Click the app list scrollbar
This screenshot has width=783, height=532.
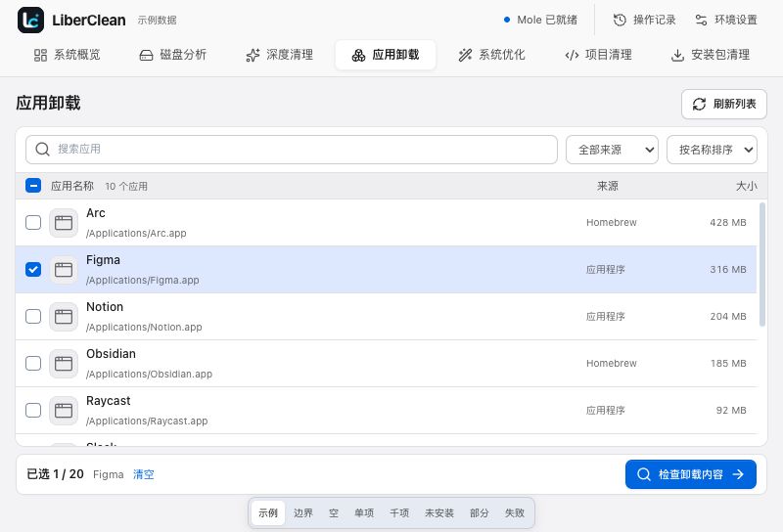762,264
